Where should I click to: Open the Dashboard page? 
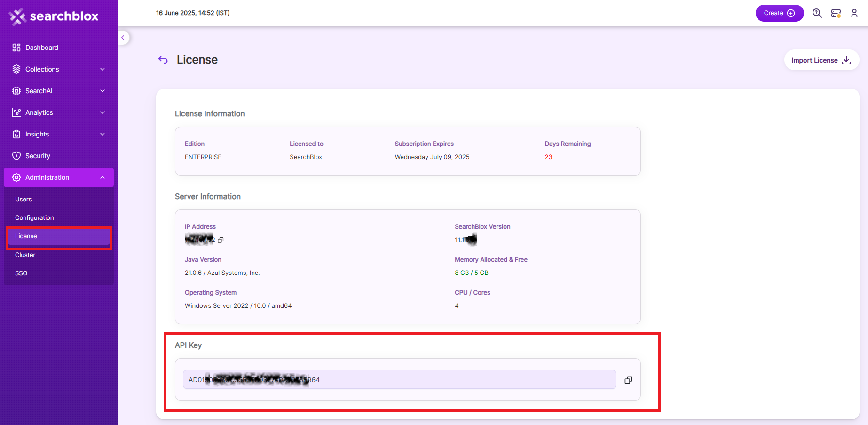[58, 48]
